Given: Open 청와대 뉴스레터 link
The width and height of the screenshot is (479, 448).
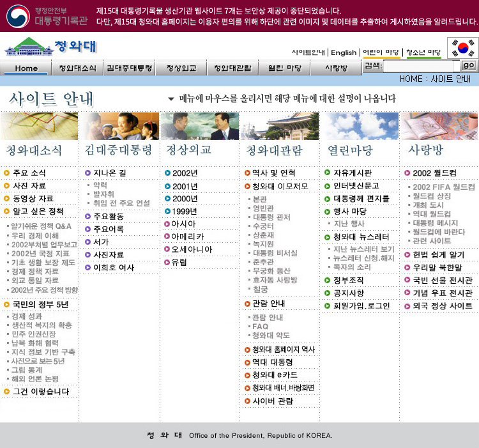Looking at the screenshot, I should click(x=361, y=237).
